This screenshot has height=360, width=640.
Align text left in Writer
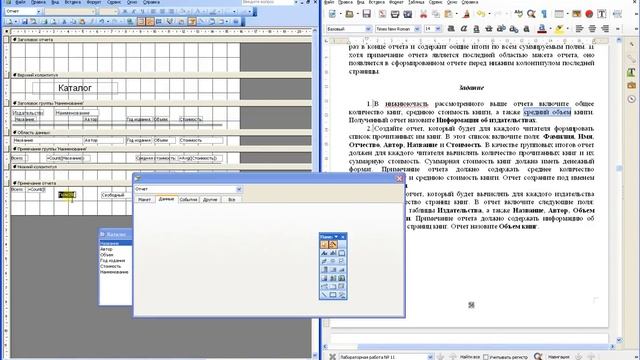click(579, 29)
